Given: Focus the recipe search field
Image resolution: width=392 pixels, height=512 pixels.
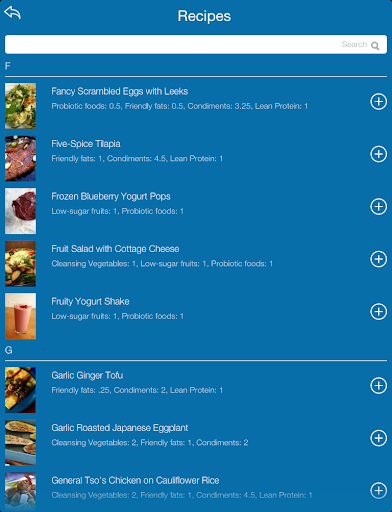Looking at the screenshot, I should coord(196,44).
